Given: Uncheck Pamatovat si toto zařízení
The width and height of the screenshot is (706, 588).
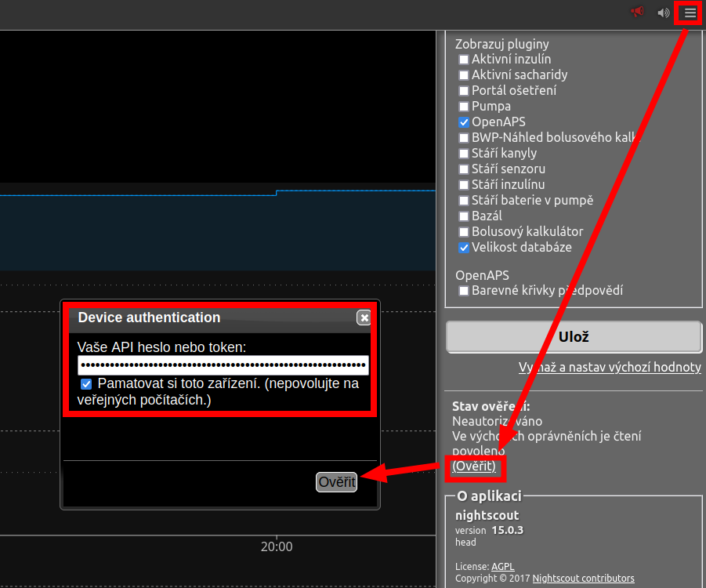Looking at the screenshot, I should click(x=86, y=384).
